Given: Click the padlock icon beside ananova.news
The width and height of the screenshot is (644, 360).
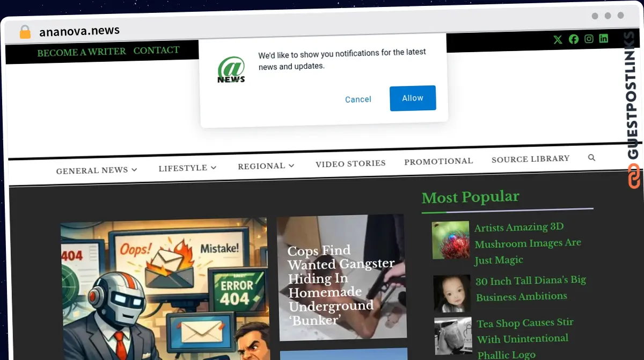Looking at the screenshot, I should click(25, 32).
